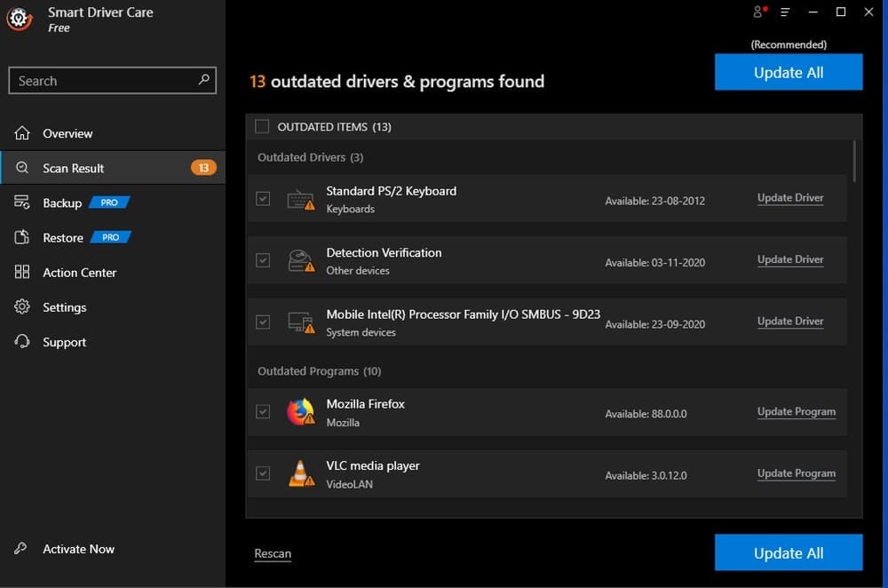Click the 13 outdated drivers found heading
The width and height of the screenshot is (888, 588).
(396, 82)
